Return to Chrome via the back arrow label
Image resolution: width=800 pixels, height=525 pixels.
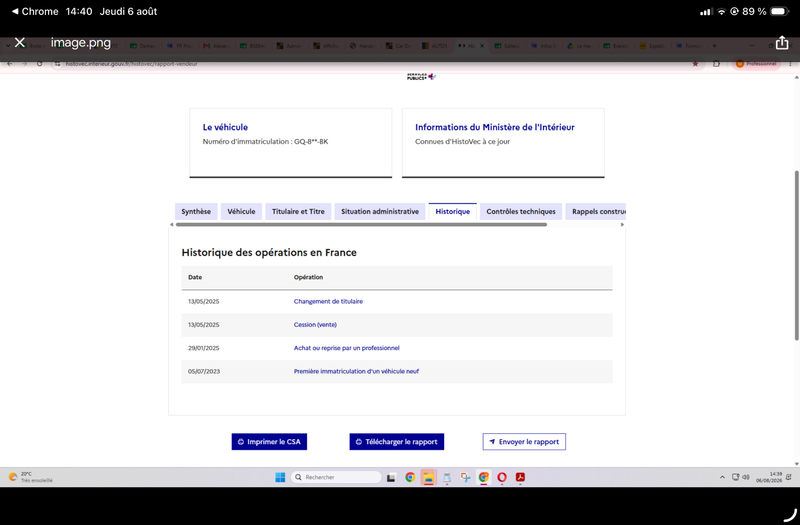coord(34,11)
